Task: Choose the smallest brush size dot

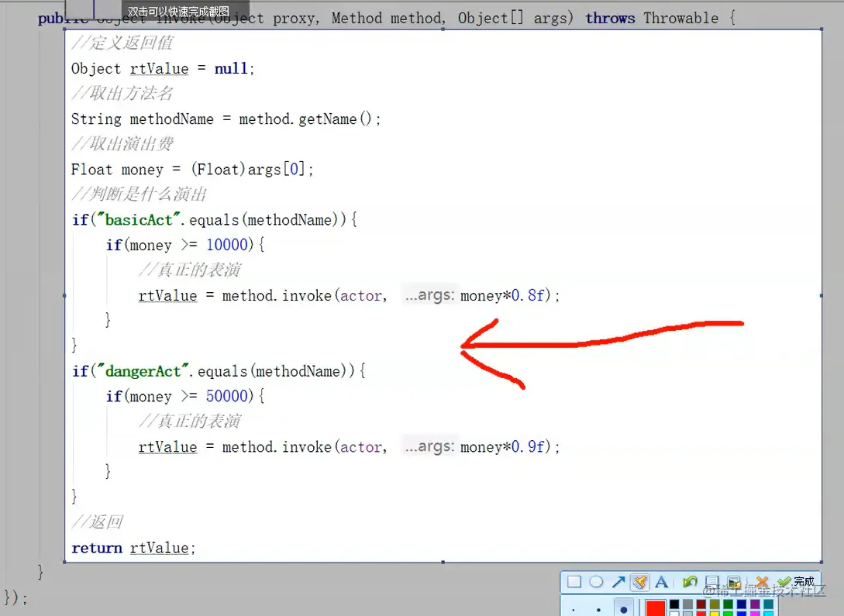Action: pyautogui.click(x=574, y=610)
